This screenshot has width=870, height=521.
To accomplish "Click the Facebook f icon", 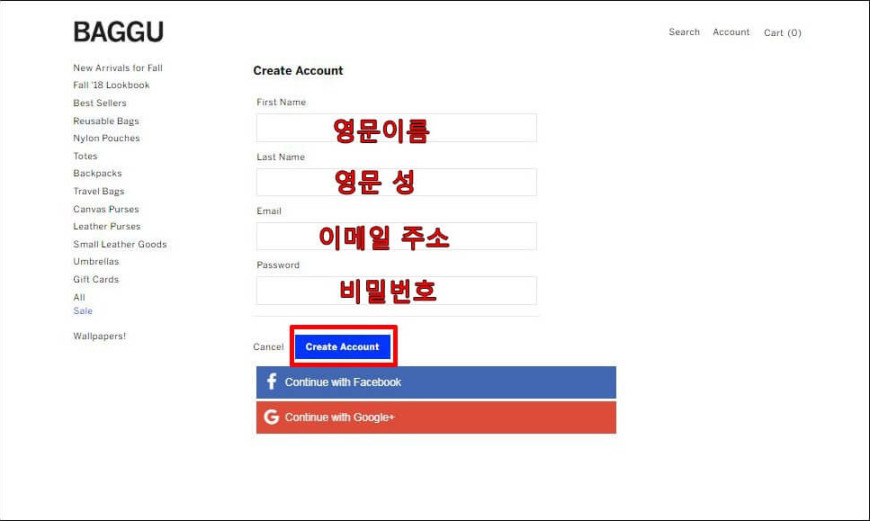I will (271, 382).
